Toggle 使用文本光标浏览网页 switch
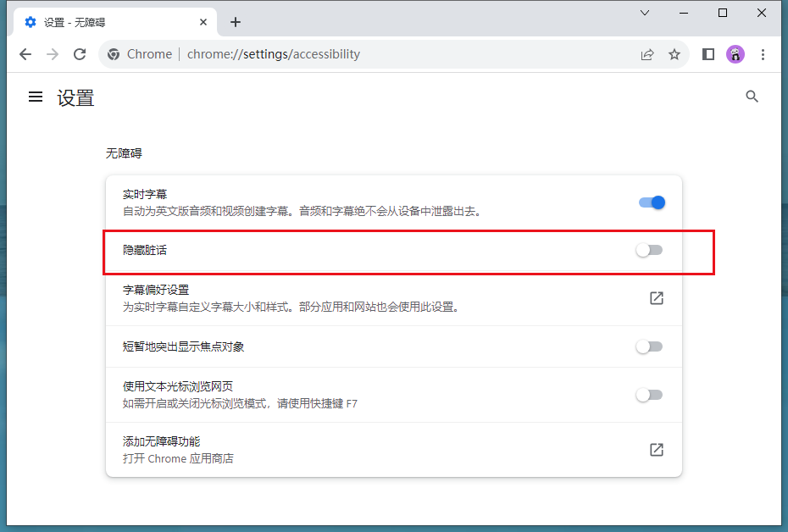 click(649, 395)
